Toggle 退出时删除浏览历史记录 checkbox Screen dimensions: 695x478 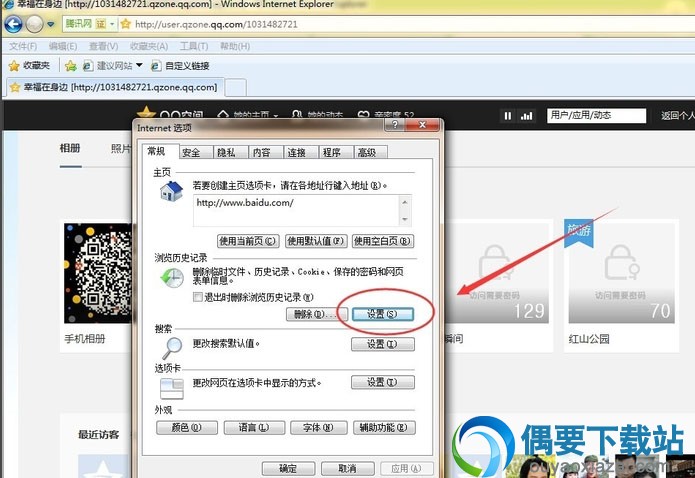(x=197, y=297)
